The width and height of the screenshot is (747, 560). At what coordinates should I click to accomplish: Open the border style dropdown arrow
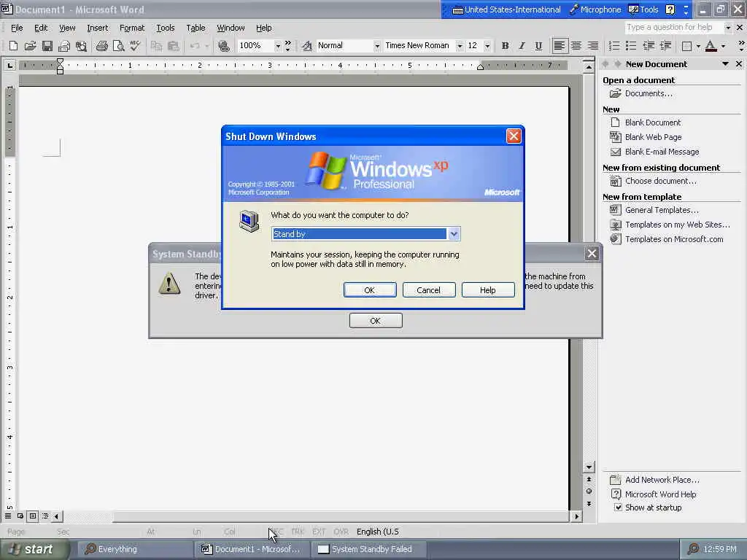click(698, 46)
